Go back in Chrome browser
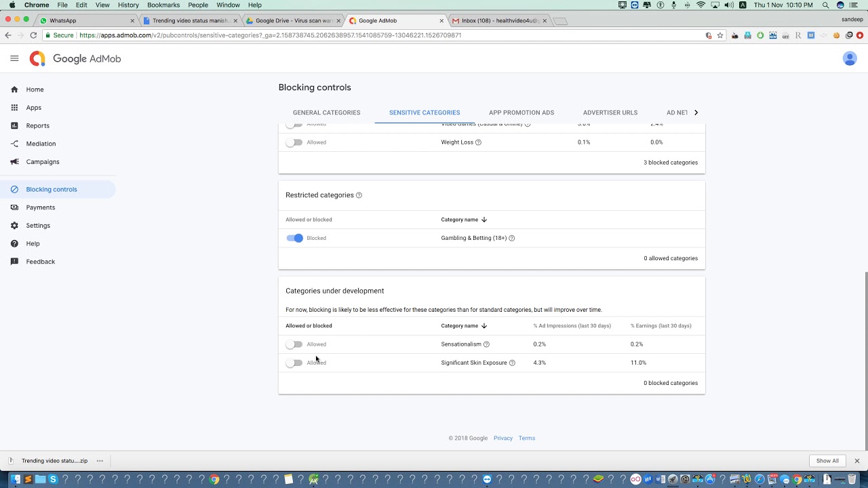The width and height of the screenshot is (868, 488). (8, 35)
